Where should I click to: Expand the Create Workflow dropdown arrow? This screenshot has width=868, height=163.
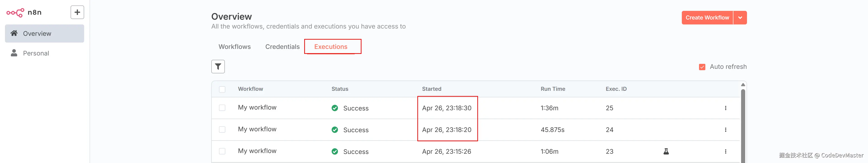[740, 18]
